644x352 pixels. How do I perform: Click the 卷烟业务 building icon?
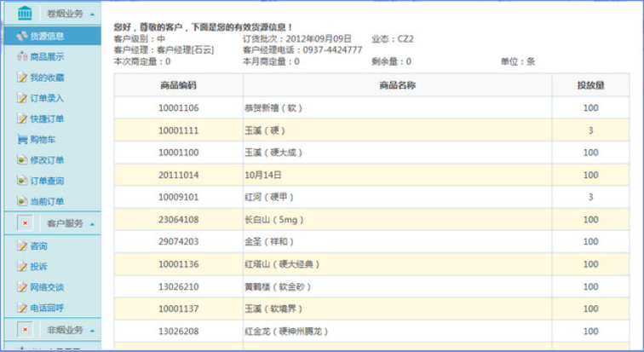click(25, 13)
